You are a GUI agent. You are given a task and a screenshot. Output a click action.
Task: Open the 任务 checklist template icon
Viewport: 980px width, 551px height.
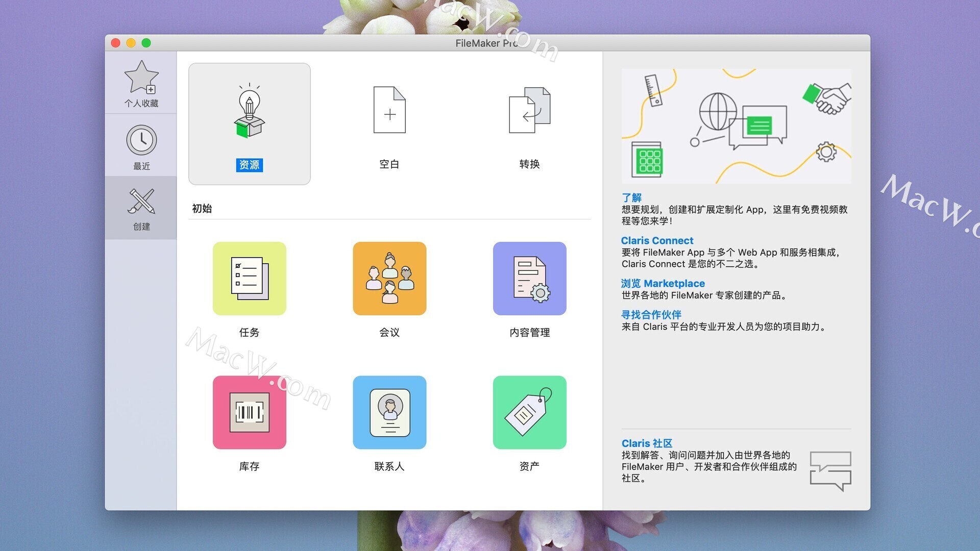pos(249,279)
